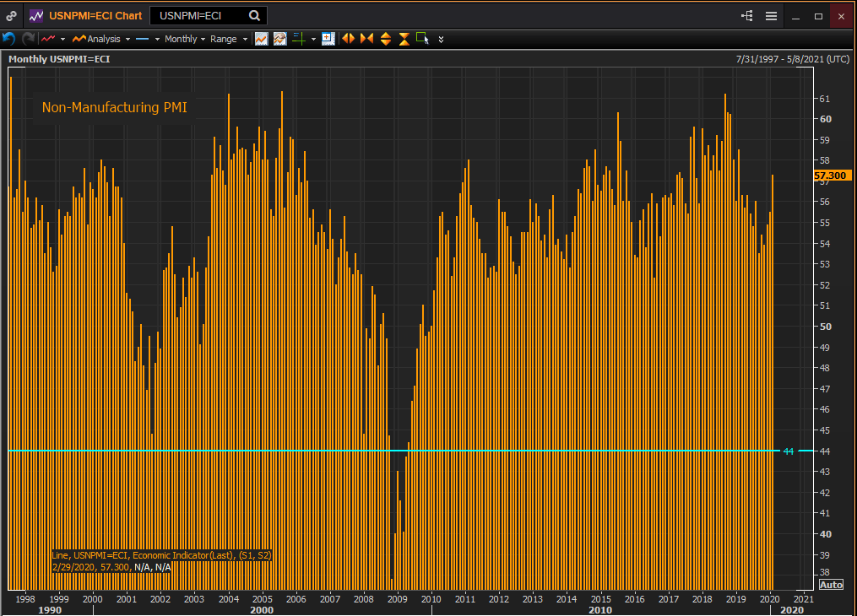Click the link chain icon in title bar
The width and height of the screenshot is (857, 616).
point(11,15)
